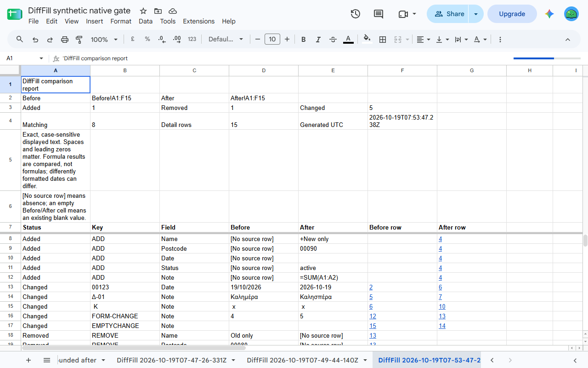The width and height of the screenshot is (588, 368).
Task: Increase font size with plus button
Action: pyautogui.click(x=287, y=40)
